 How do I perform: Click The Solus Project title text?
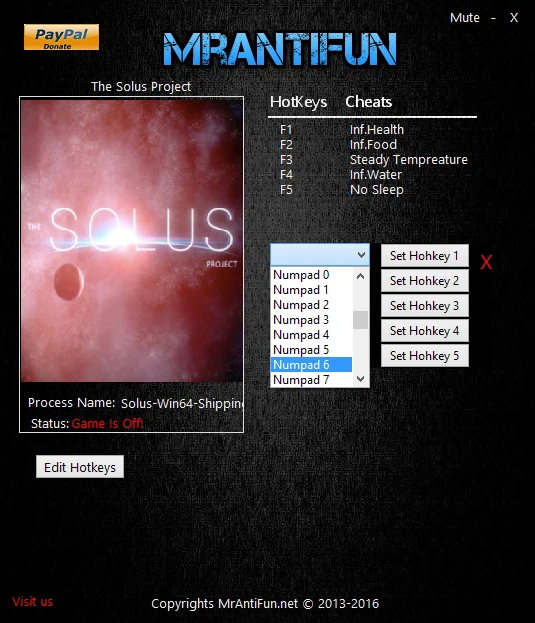(x=141, y=87)
